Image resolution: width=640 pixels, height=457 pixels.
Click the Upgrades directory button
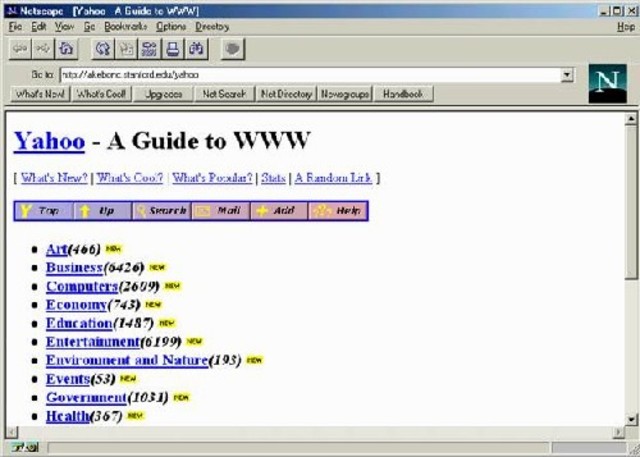coord(163,94)
